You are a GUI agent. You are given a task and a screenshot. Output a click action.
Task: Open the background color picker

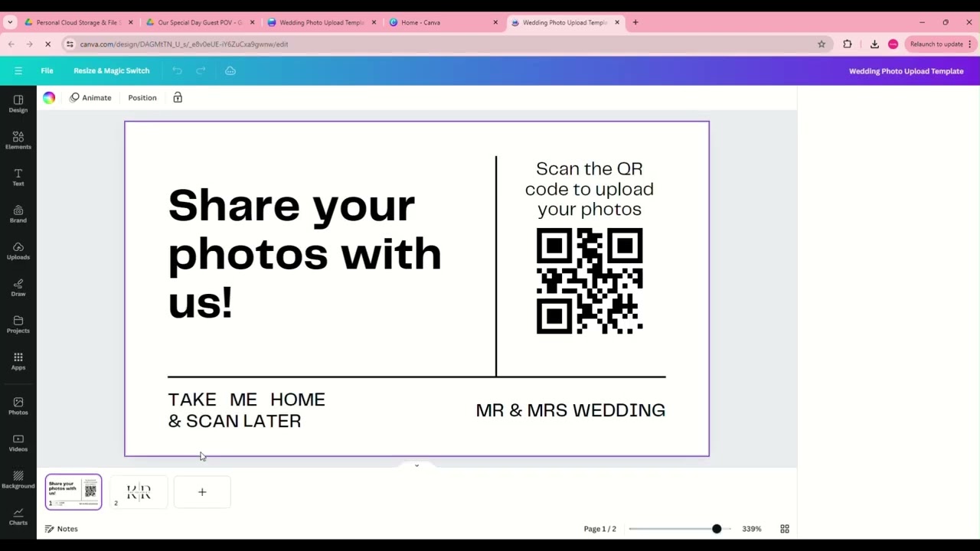click(49, 97)
